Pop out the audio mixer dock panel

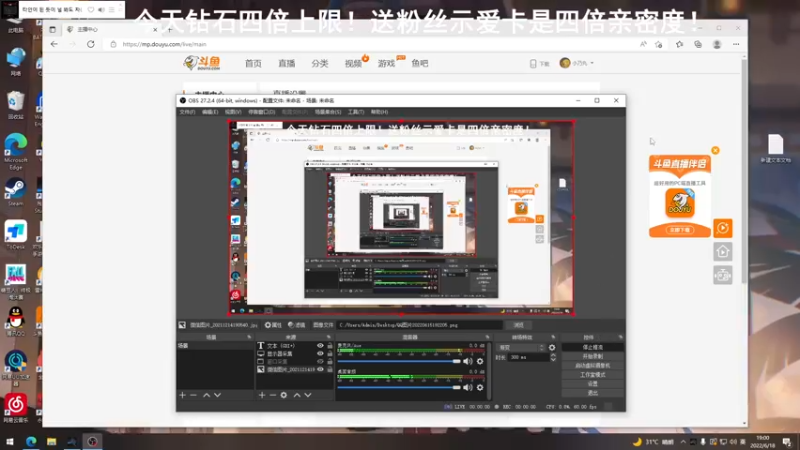(x=487, y=337)
